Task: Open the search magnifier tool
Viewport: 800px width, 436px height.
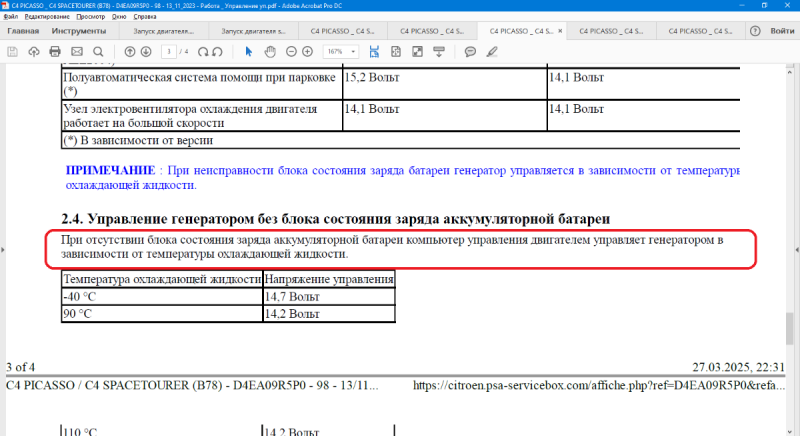Action: click(x=99, y=51)
